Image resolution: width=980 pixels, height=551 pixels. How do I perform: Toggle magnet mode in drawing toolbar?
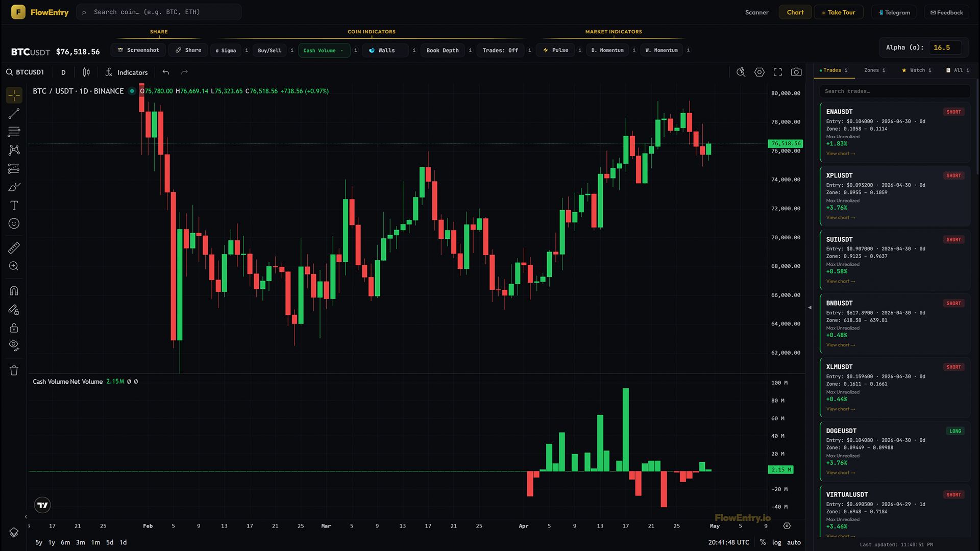(x=14, y=291)
